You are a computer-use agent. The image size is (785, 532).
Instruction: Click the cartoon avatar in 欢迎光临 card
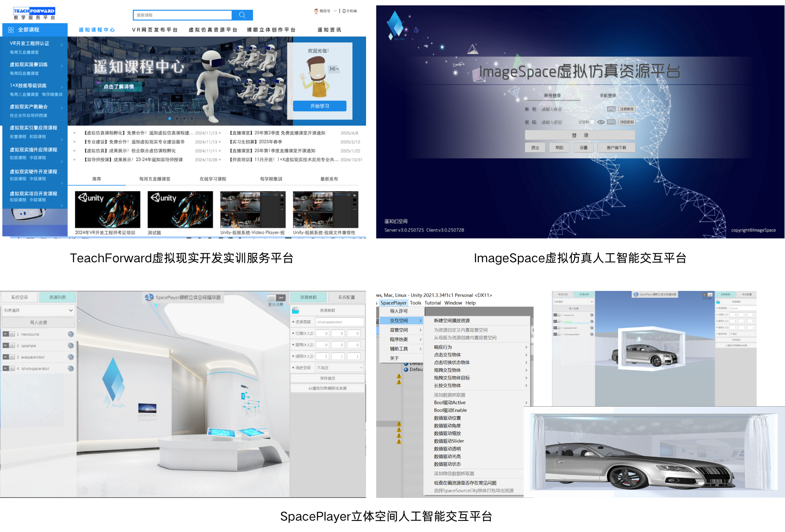coord(317,77)
